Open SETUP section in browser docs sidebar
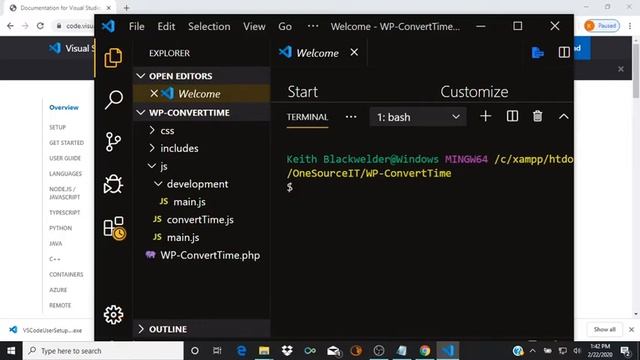The width and height of the screenshot is (640, 360). click(x=57, y=127)
